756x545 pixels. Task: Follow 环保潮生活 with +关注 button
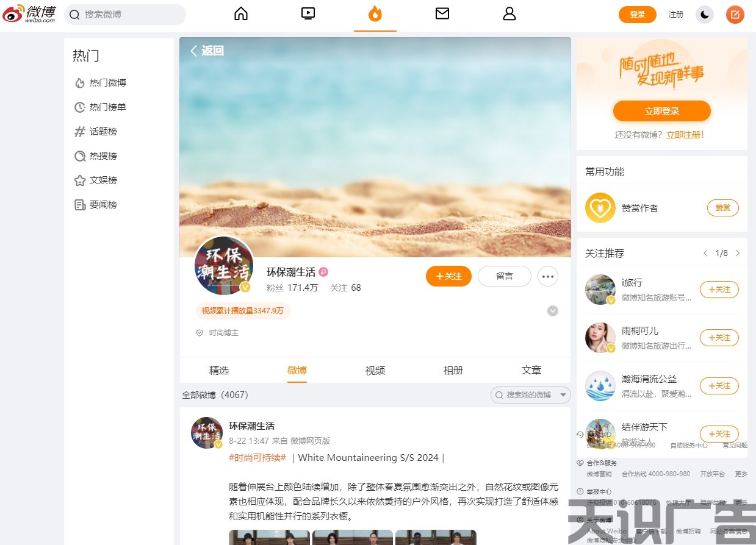pos(448,276)
